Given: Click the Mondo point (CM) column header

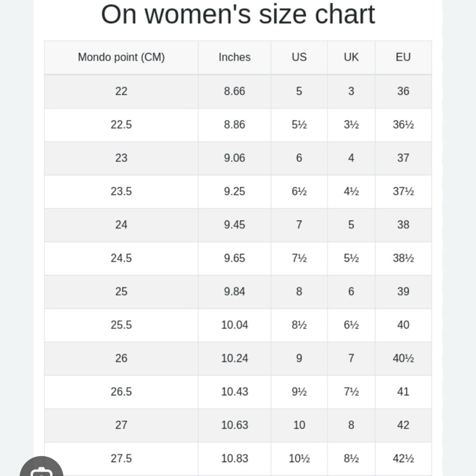Looking at the screenshot, I should coord(121,58).
